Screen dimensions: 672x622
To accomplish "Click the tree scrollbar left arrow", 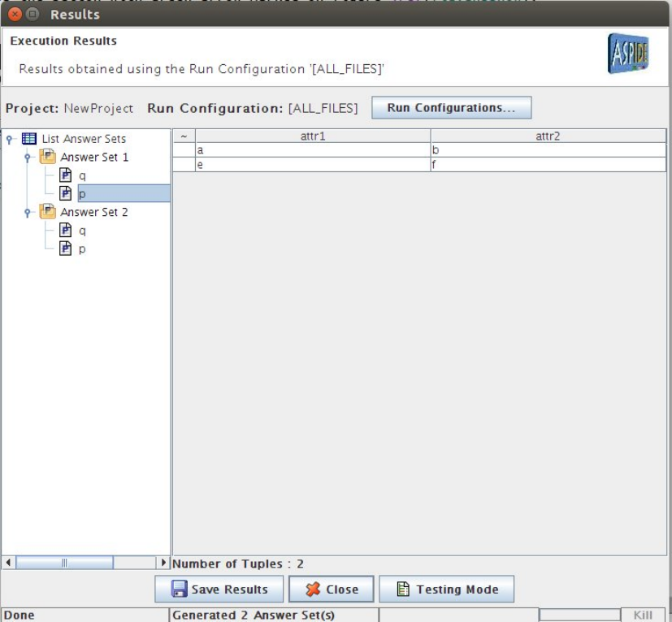I will click(8, 563).
